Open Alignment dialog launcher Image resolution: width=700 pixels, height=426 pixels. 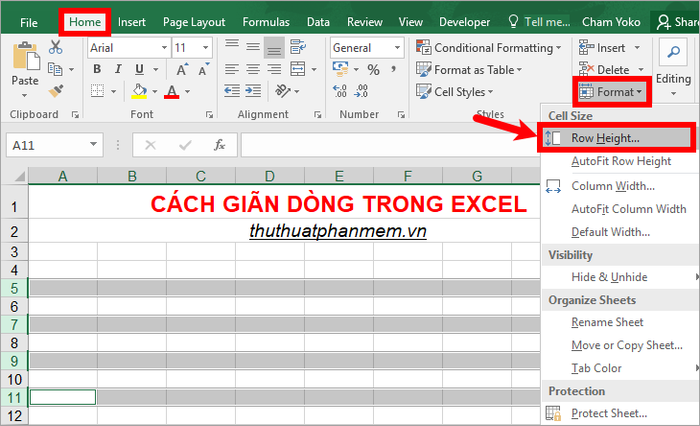click(317, 115)
